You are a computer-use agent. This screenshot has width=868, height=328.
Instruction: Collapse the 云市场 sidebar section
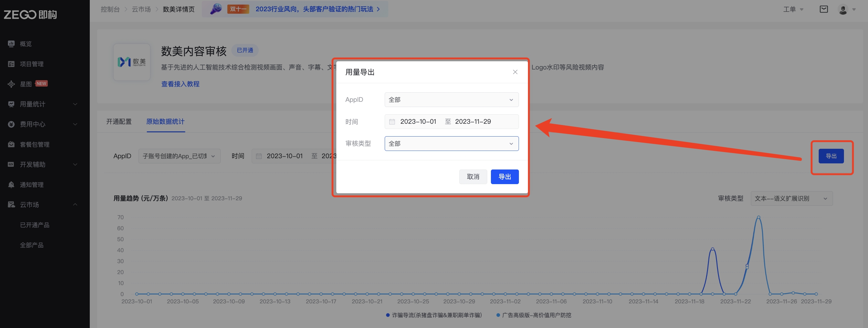[x=43, y=205]
